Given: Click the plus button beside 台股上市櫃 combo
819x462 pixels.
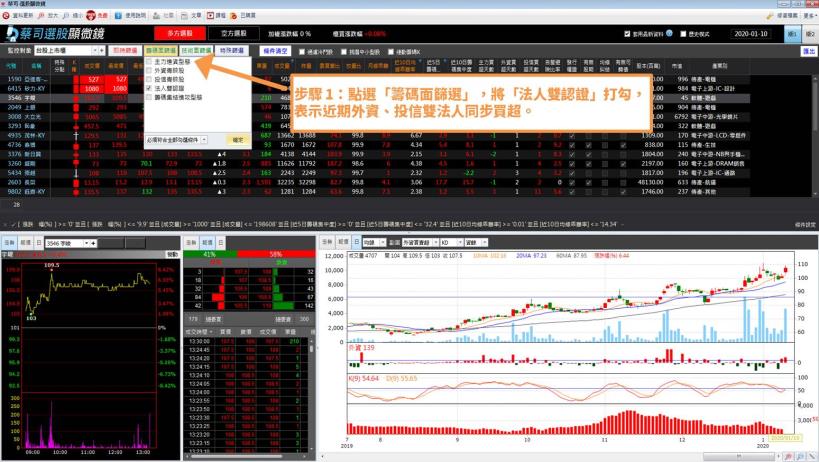Looking at the screenshot, I should pos(102,51).
